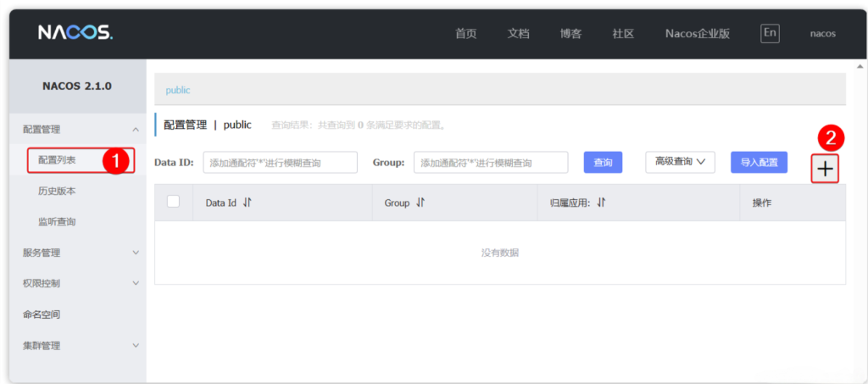The height and width of the screenshot is (384, 868).
Task: Switch language with the En icon
Action: (769, 33)
